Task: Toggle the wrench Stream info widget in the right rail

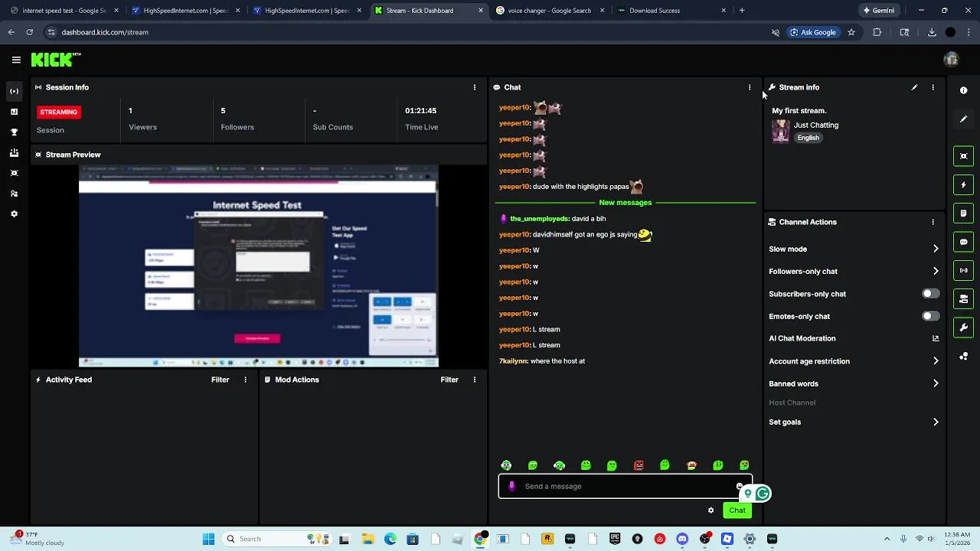Action: point(963,328)
